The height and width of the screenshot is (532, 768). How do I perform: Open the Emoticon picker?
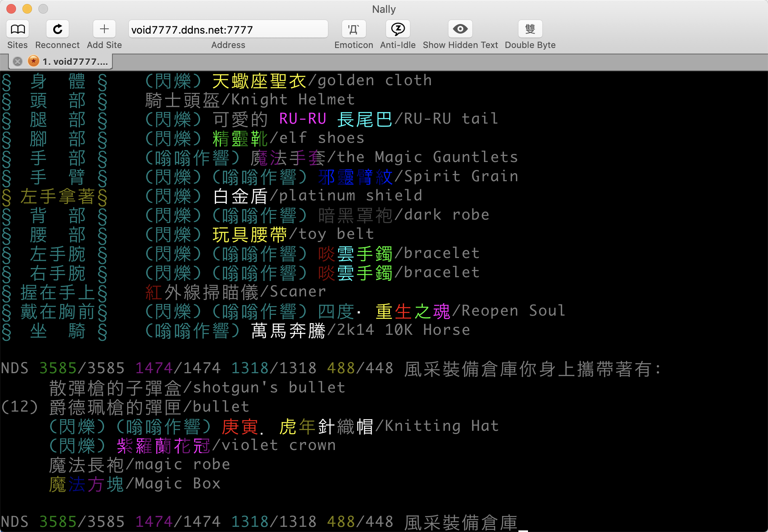353,29
